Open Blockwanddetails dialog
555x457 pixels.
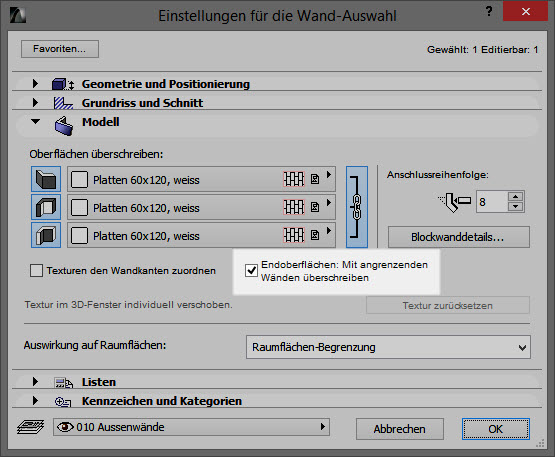pyautogui.click(x=459, y=237)
